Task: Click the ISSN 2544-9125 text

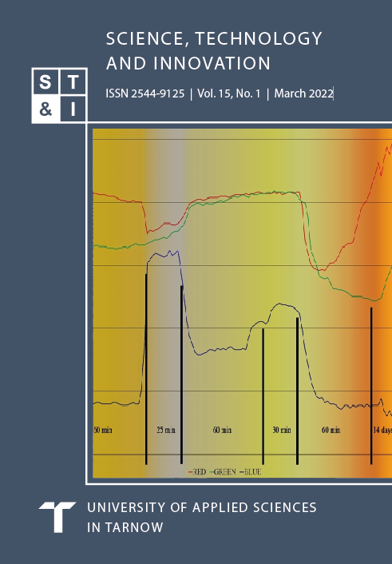Action: [x=145, y=93]
